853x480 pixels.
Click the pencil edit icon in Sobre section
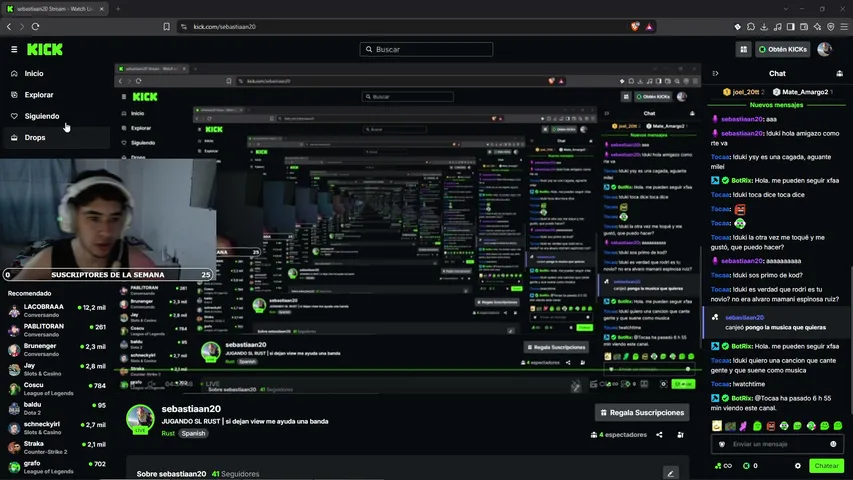tap(670, 473)
